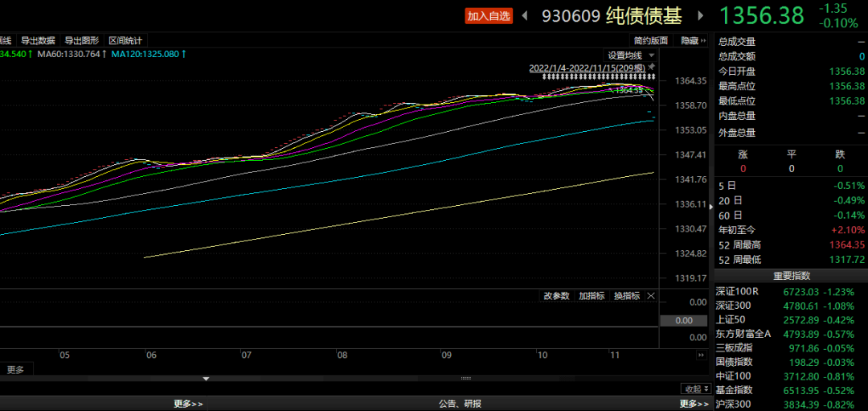Pin the date range with pushpin icon
Viewport: 868px width, 411px height.
[652, 67]
